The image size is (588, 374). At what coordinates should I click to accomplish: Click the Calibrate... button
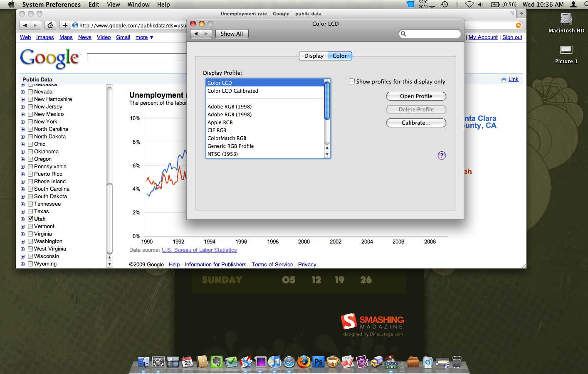tap(416, 123)
